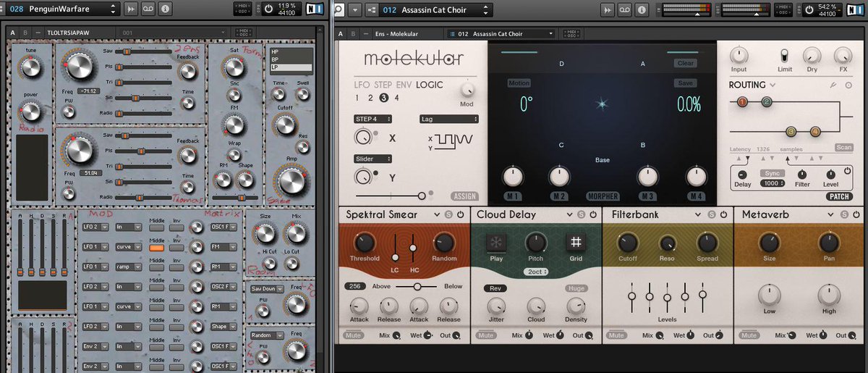Click the snowflake Play icon in Cloud Delay
The height and width of the screenshot is (373, 868).
click(x=496, y=243)
